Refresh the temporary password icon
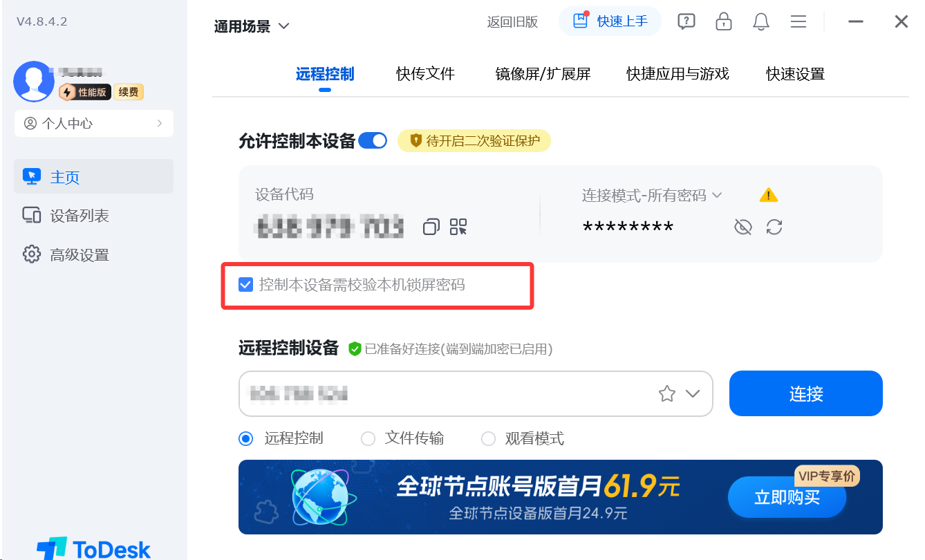 774,227
